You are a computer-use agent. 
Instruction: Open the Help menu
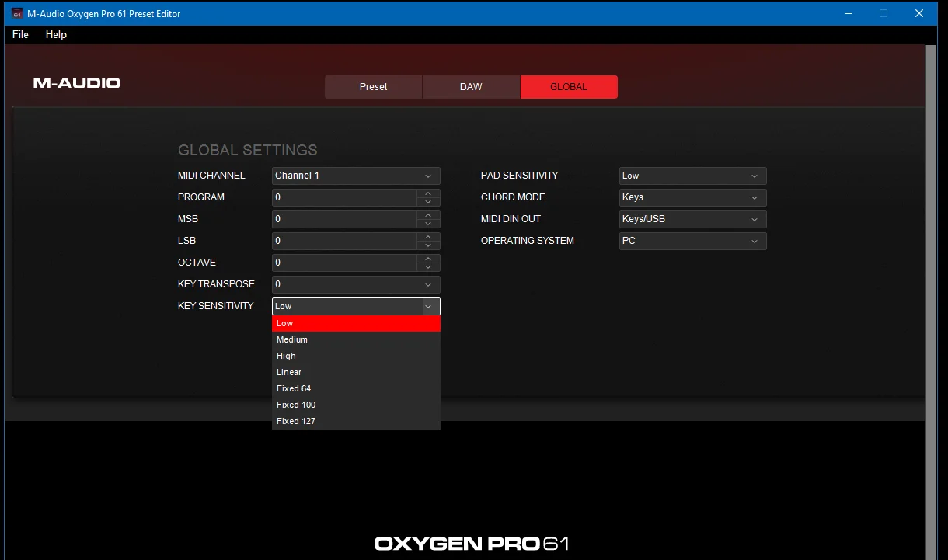click(56, 34)
